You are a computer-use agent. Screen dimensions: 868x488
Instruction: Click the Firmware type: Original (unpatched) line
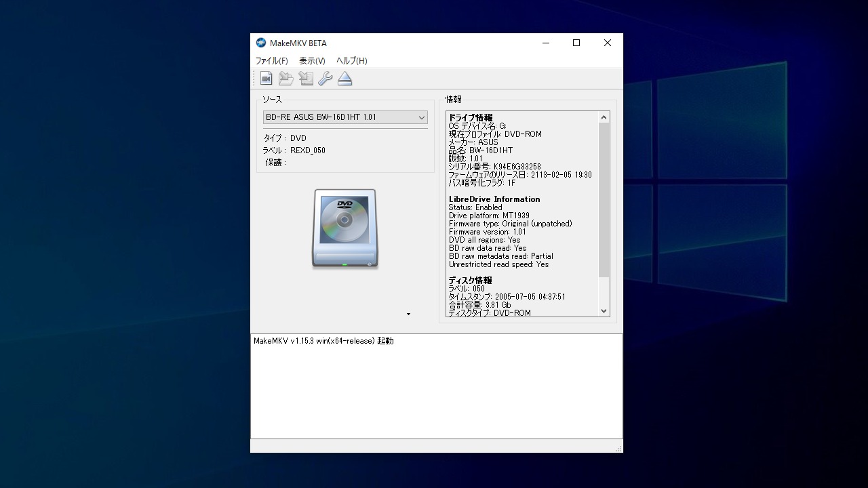click(x=510, y=224)
